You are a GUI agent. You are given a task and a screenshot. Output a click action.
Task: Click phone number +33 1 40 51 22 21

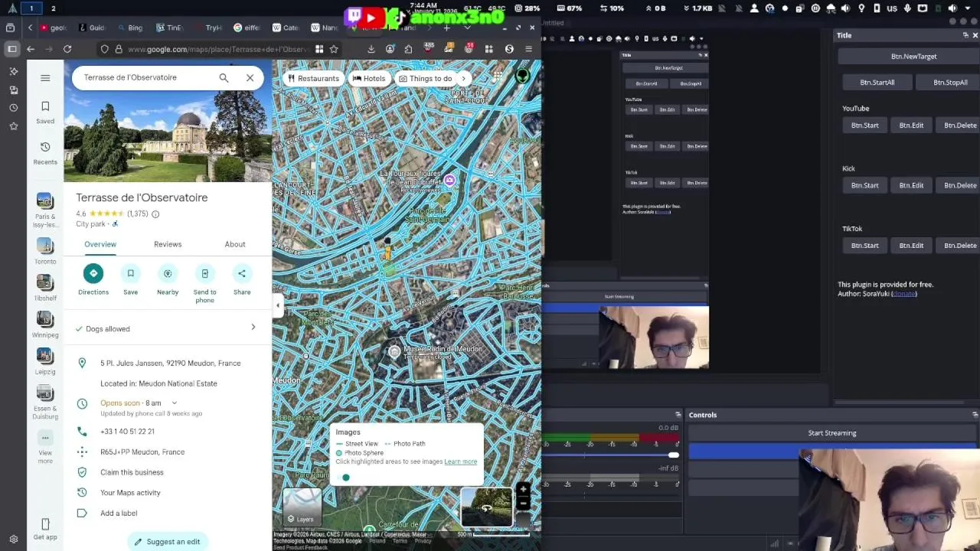click(x=127, y=432)
